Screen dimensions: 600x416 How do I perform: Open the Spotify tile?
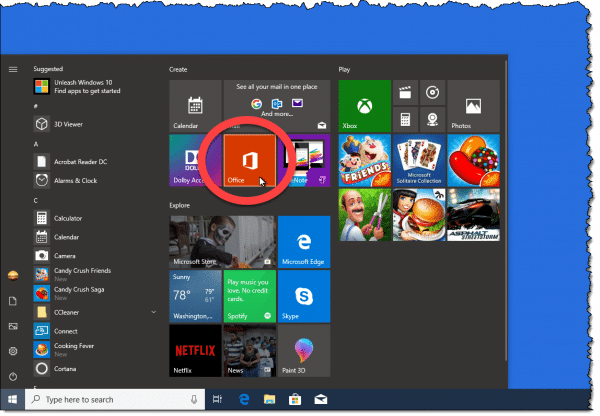(x=249, y=296)
